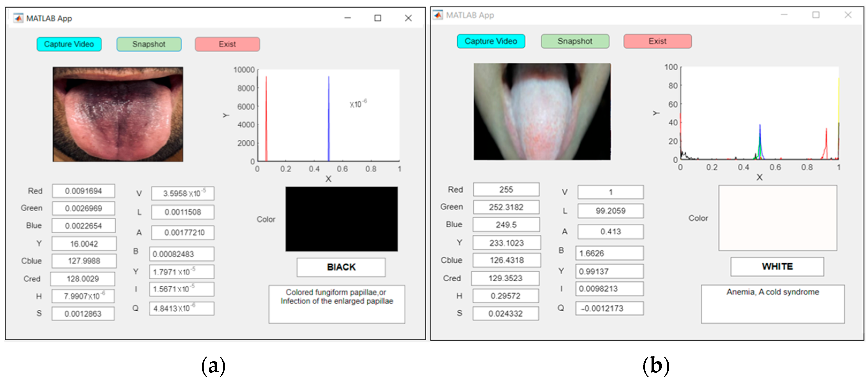Click the Green field showing 252.3182
The width and height of the screenshot is (868, 381).
506,207
